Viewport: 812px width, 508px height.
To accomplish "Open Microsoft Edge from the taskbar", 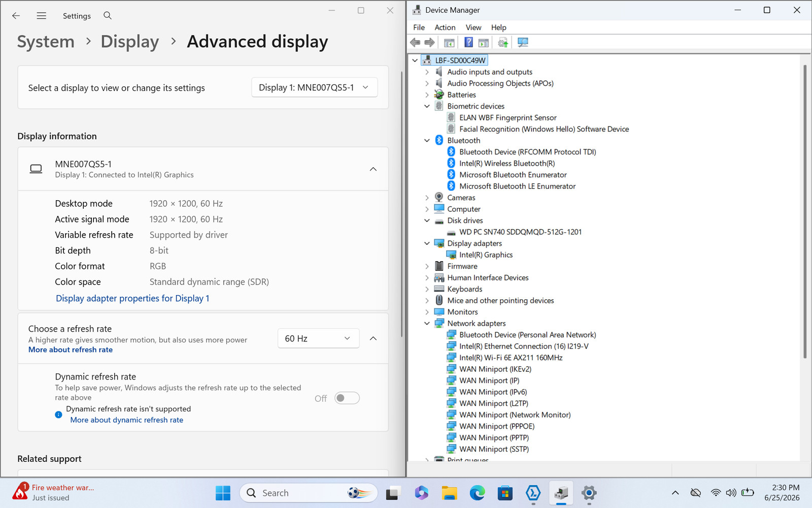I will click(477, 493).
